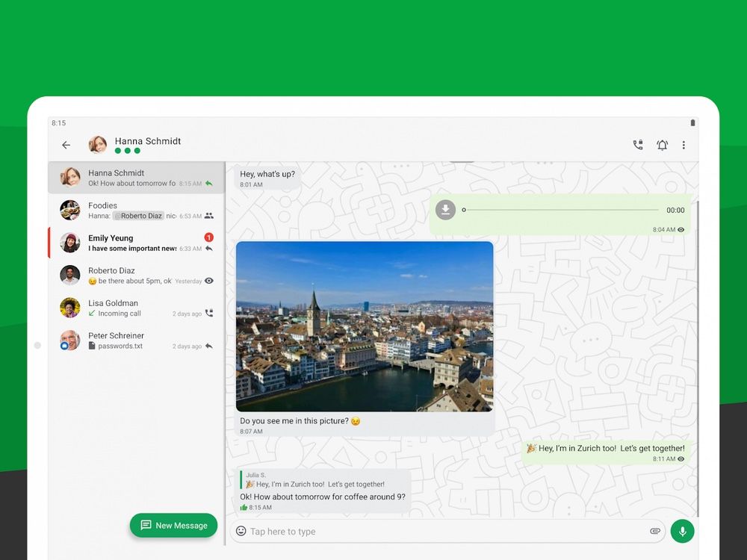Start a secure call with Hanna Schmidt
The image size is (747, 560).
point(637,145)
